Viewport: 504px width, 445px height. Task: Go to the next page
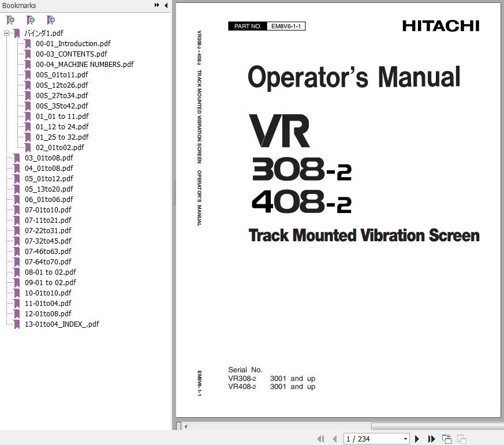coord(417,439)
